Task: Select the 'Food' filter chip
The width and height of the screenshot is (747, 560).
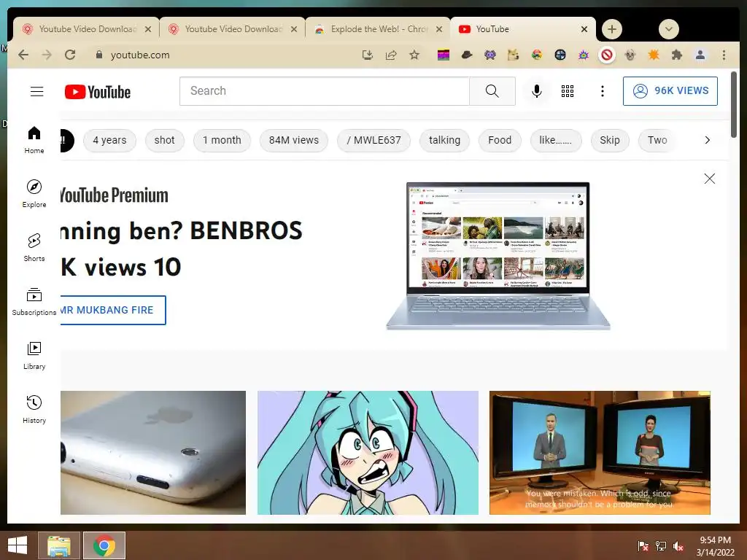Action: click(500, 140)
